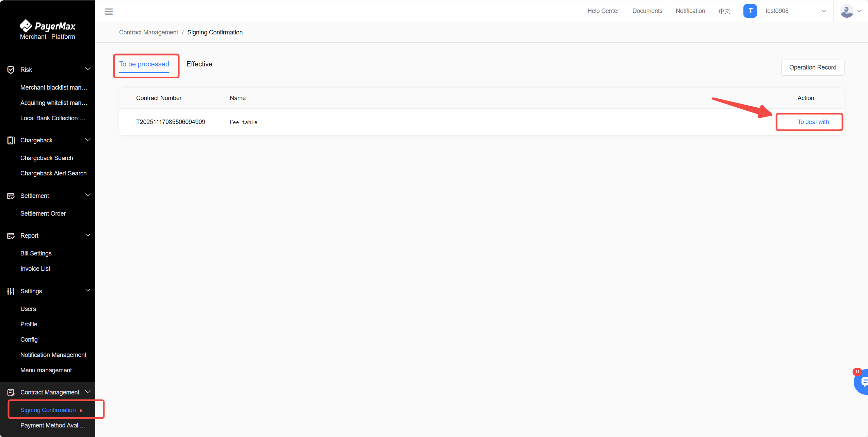Click the To deal with link

point(813,122)
